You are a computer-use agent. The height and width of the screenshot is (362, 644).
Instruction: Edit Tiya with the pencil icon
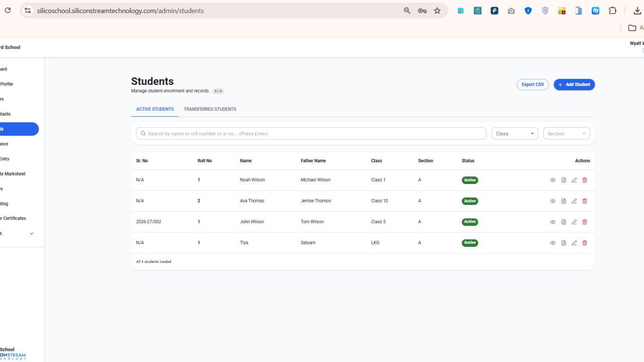coord(574,243)
